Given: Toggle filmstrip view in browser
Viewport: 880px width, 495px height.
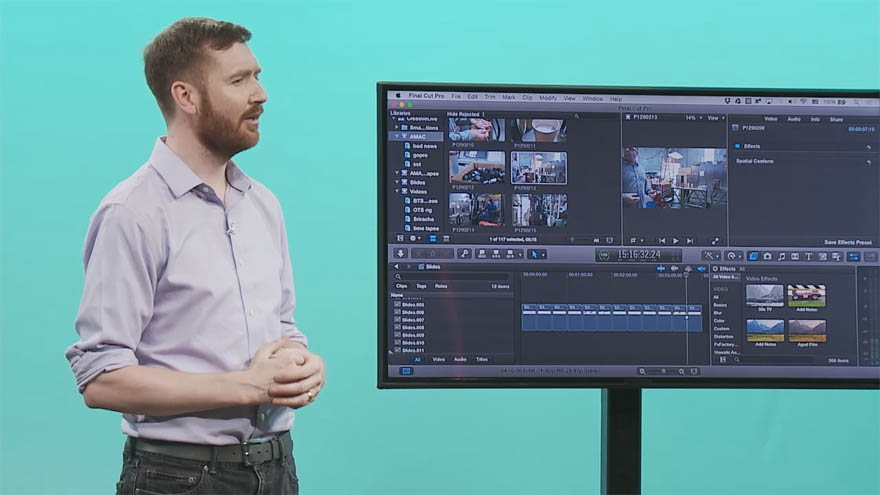Looking at the screenshot, I should (x=433, y=239).
